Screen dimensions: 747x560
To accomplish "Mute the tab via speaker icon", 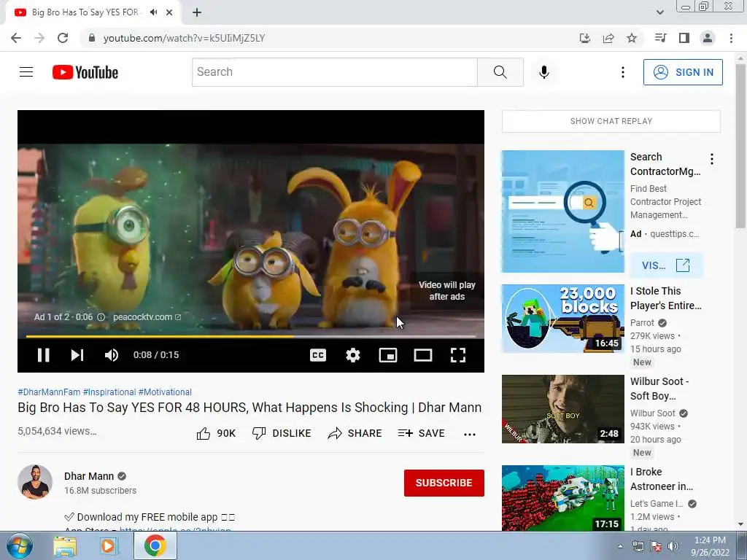I will 153,12.
